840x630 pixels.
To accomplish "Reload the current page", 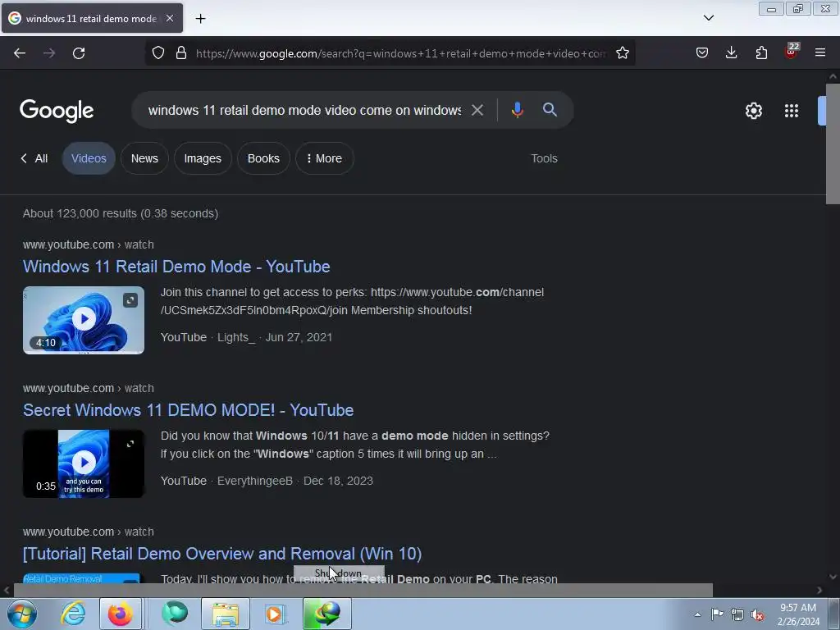I will [79, 53].
